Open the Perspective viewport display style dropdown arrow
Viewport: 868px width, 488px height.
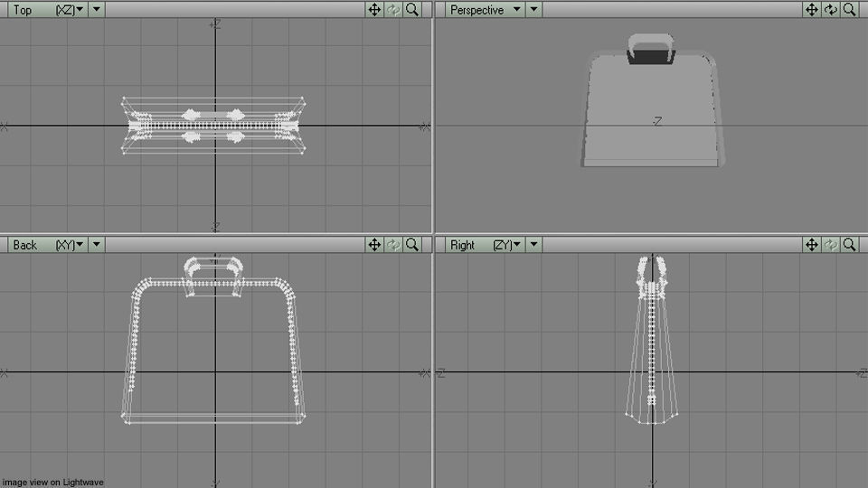coord(533,9)
